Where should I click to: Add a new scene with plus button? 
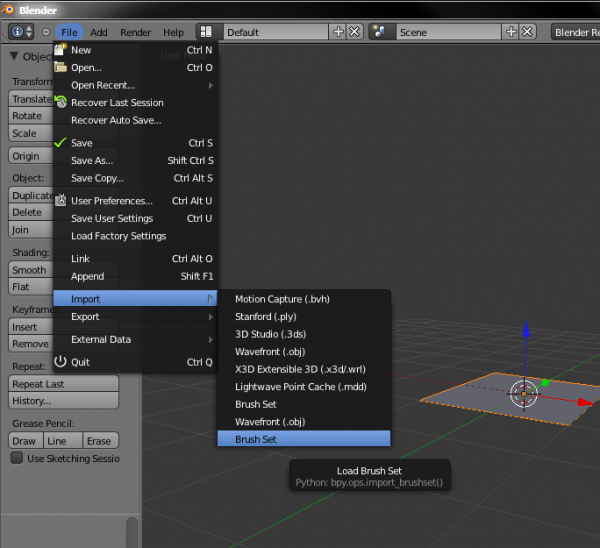pyautogui.click(x=511, y=32)
